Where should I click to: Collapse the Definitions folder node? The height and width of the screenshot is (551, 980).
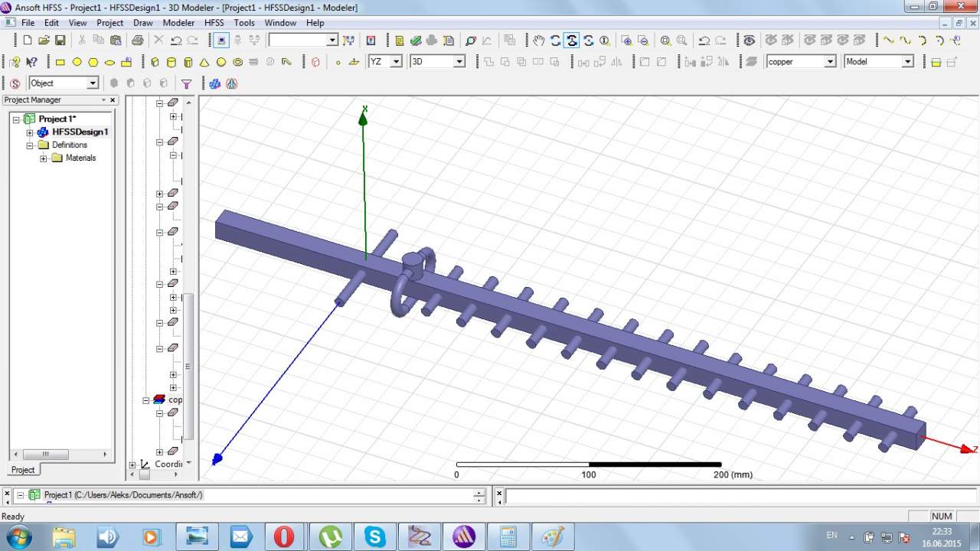(30, 145)
